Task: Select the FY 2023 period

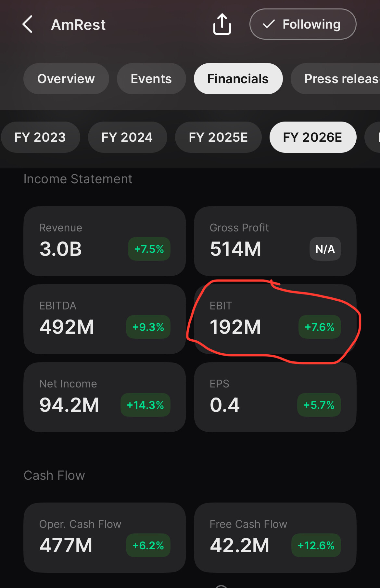Action: (40, 137)
